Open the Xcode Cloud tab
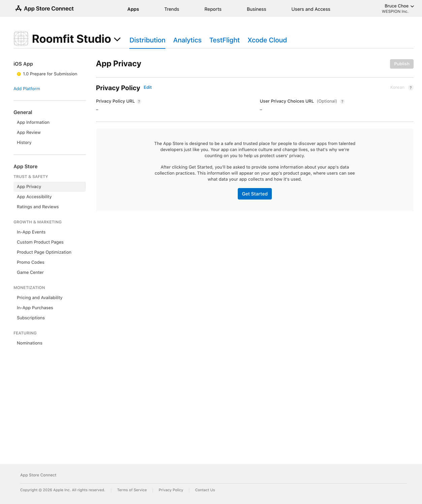The image size is (422, 504). [x=267, y=40]
